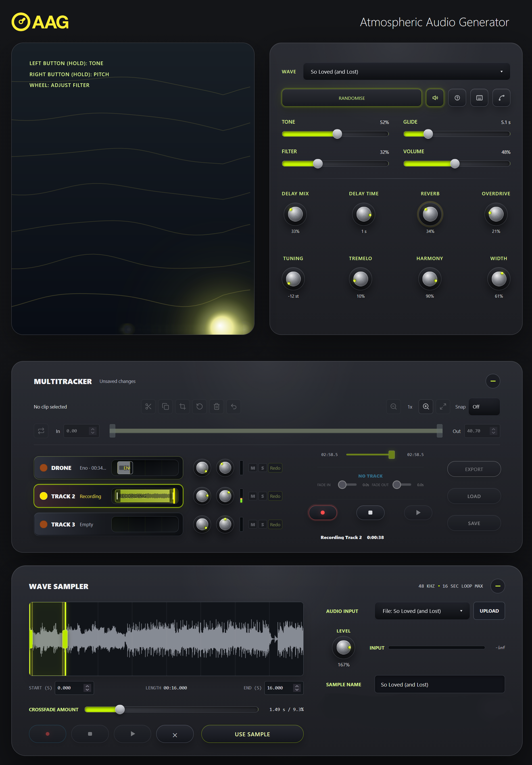Viewport: 532px width, 765px height.
Task: Click the Crossfade Amount slider handle
Action: pyautogui.click(x=120, y=709)
